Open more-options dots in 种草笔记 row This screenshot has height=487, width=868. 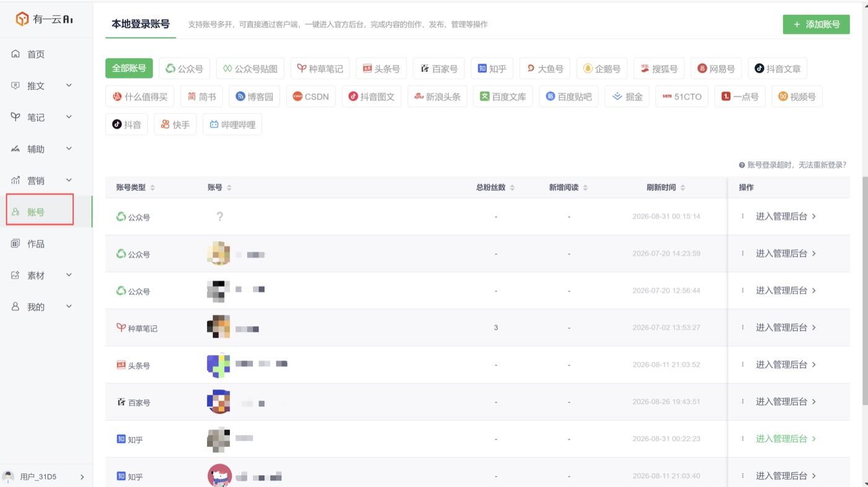coord(743,327)
